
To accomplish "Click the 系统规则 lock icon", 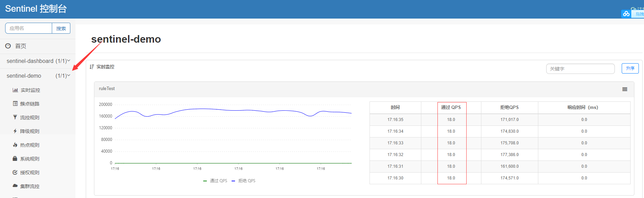I will [x=15, y=158].
